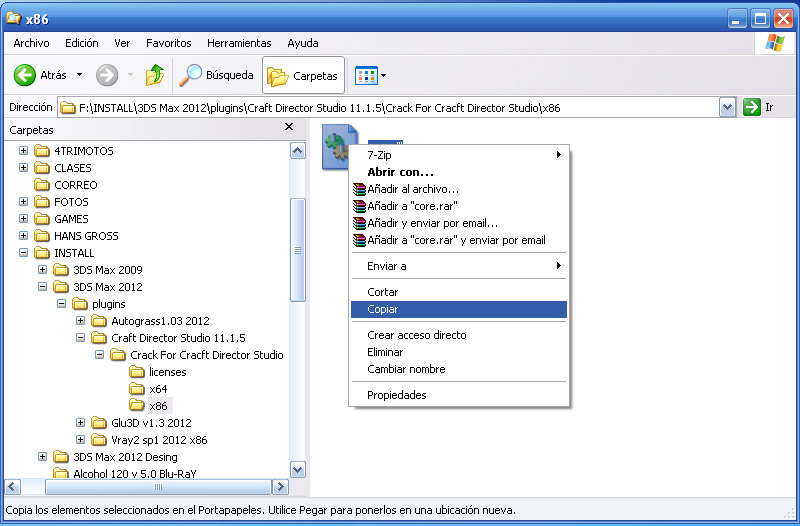Click the folder tree scroll up arrow

tap(297, 151)
